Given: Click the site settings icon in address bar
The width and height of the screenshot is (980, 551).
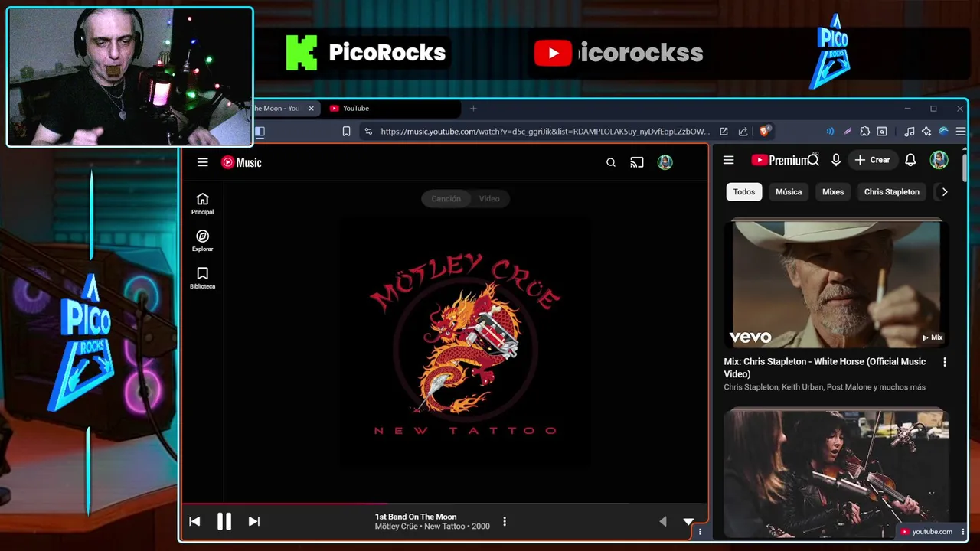Looking at the screenshot, I should (x=368, y=132).
